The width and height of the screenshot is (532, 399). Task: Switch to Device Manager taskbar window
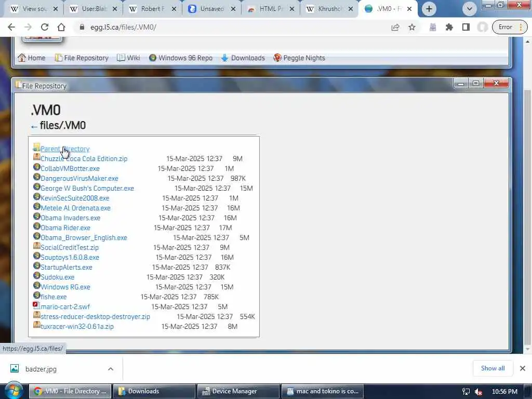pos(238,391)
